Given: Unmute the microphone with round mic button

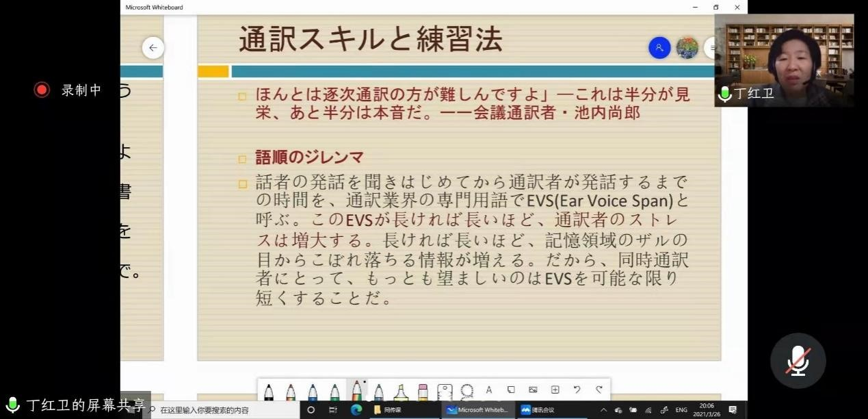Looking at the screenshot, I should coord(798,361).
